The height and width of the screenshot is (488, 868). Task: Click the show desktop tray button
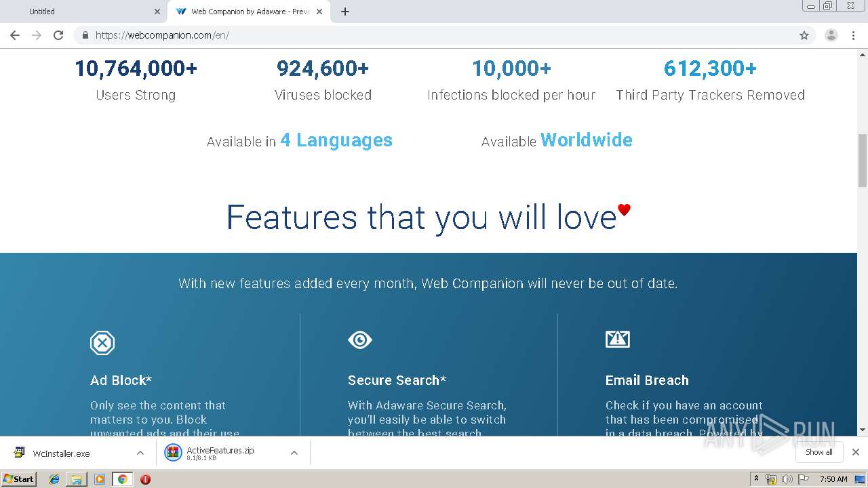click(x=861, y=479)
